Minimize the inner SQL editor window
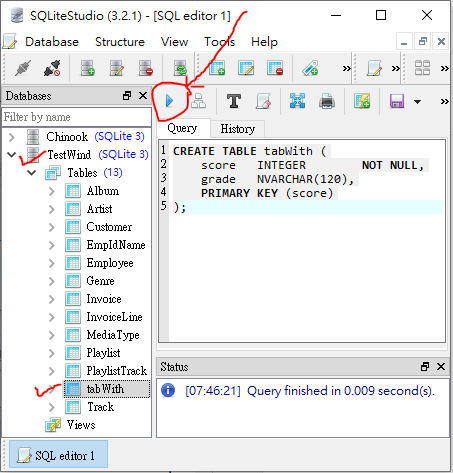 tap(404, 42)
